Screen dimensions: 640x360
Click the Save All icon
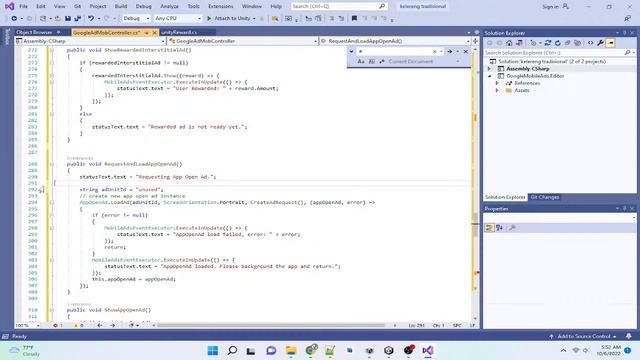[x=78, y=18]
